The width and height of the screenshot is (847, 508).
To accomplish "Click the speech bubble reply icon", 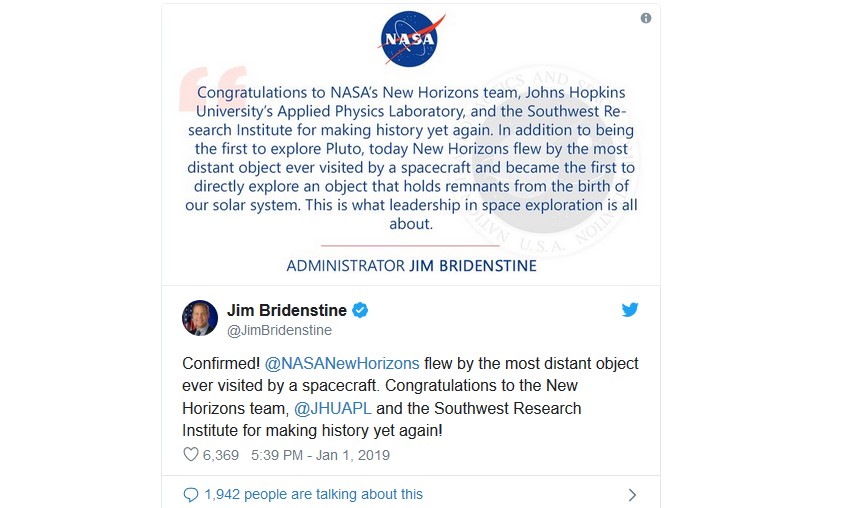I will (191, 494).
